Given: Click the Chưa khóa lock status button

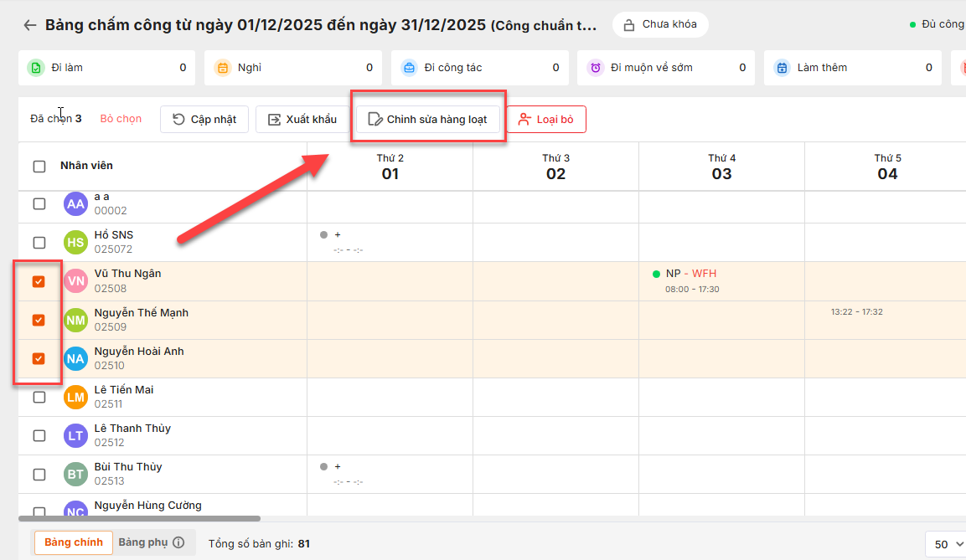Looking at the screenshot, I should [x=660, y=25].
